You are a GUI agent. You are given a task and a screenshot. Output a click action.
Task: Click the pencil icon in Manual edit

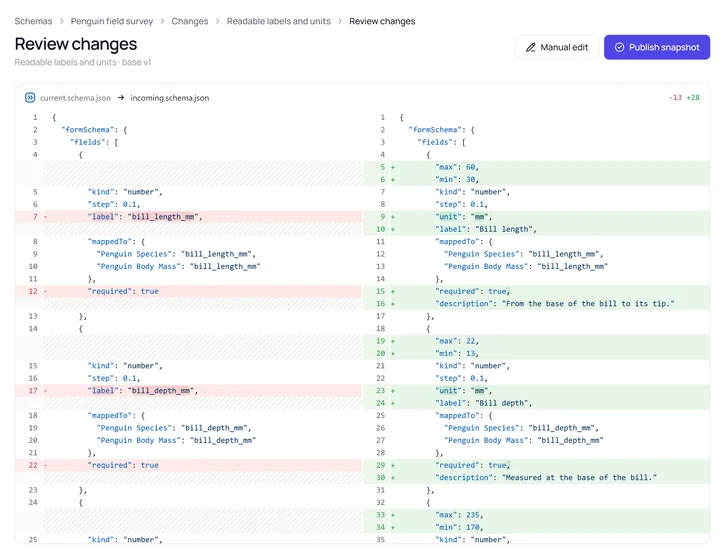[531, 47]
